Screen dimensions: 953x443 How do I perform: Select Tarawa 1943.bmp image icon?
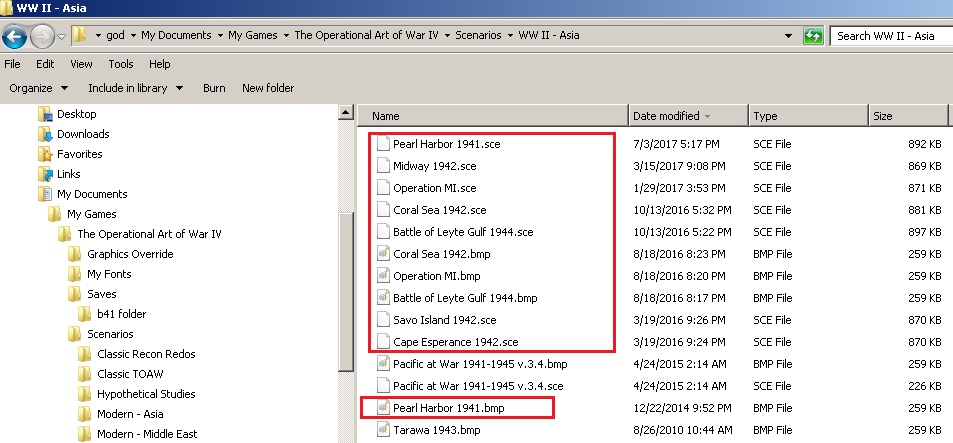(x=383, y=430)
